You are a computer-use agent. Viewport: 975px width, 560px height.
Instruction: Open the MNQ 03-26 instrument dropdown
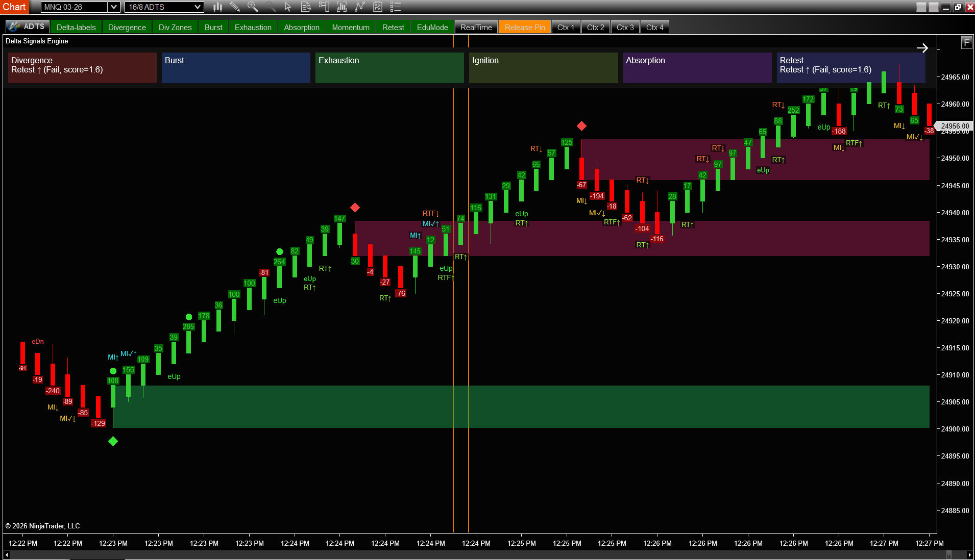[x=113, y=7]
